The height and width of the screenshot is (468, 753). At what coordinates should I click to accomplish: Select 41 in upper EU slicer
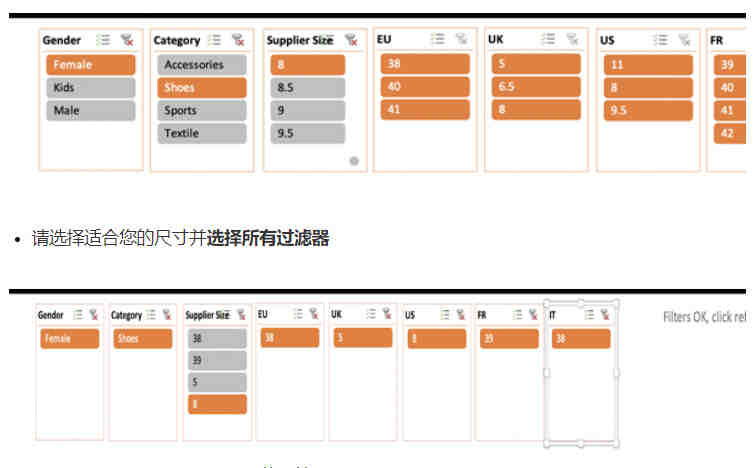coord(425,109)
